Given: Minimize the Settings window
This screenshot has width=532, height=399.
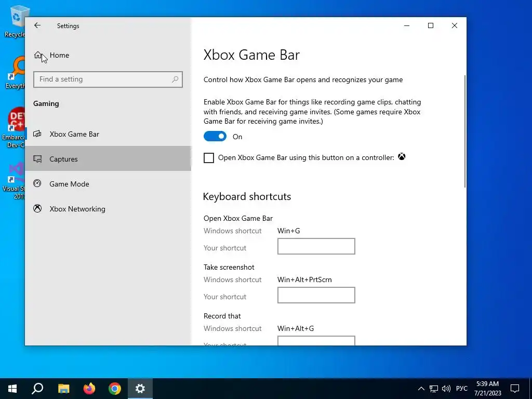Looking at the screenshot, I should (x=407, y=25).
